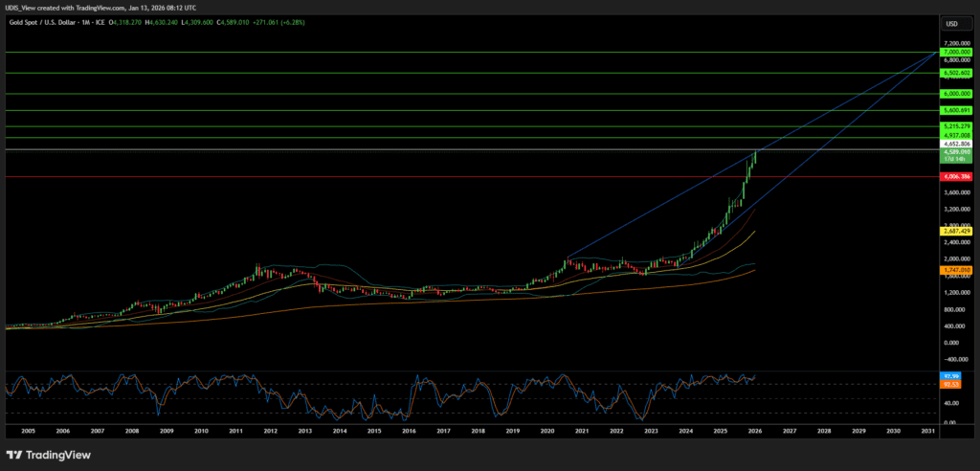Click the 7,000.000 green price label

pos(956,53)
